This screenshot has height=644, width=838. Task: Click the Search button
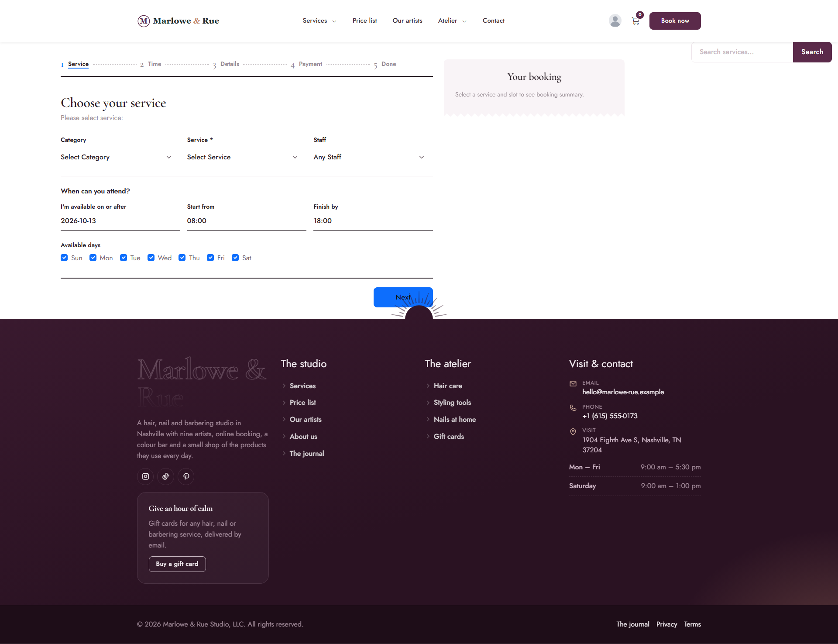(812, 52)
